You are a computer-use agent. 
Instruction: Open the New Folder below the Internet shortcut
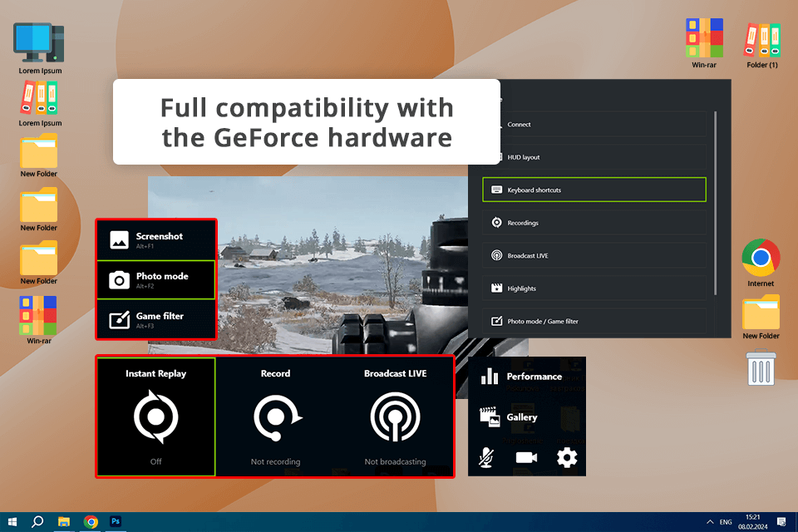(761, 317)
